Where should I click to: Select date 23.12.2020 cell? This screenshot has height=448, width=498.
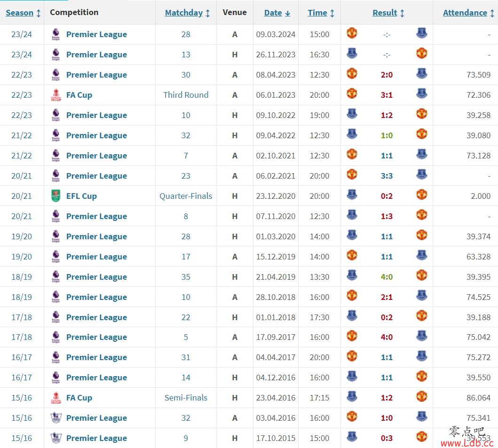coord(276,196)
